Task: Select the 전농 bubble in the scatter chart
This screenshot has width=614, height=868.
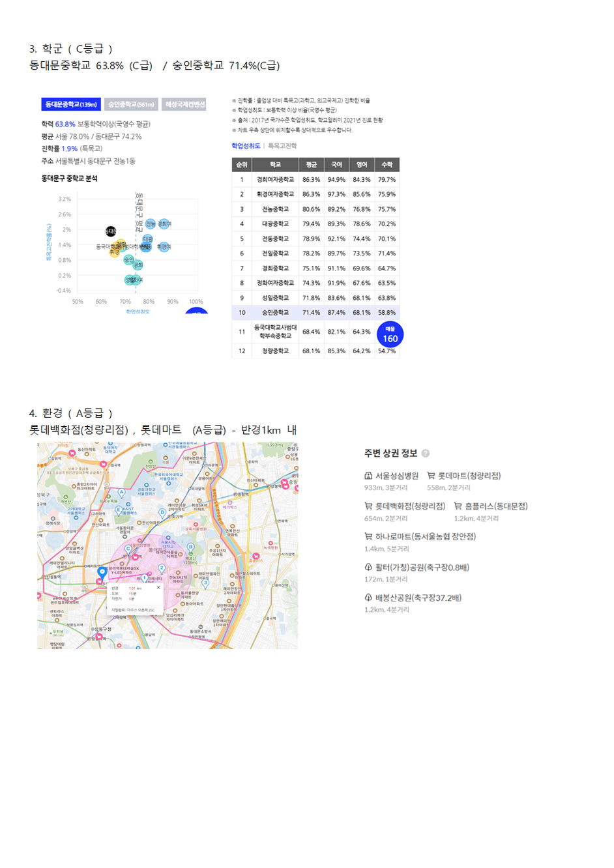Action: [x=151, y=224]
